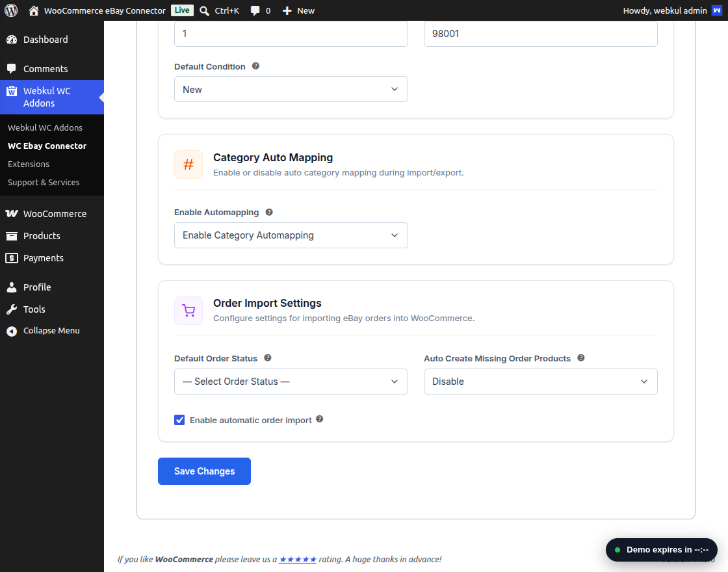Open Products menu item
This screenshot has width=728, height=572.
point(52,236)
